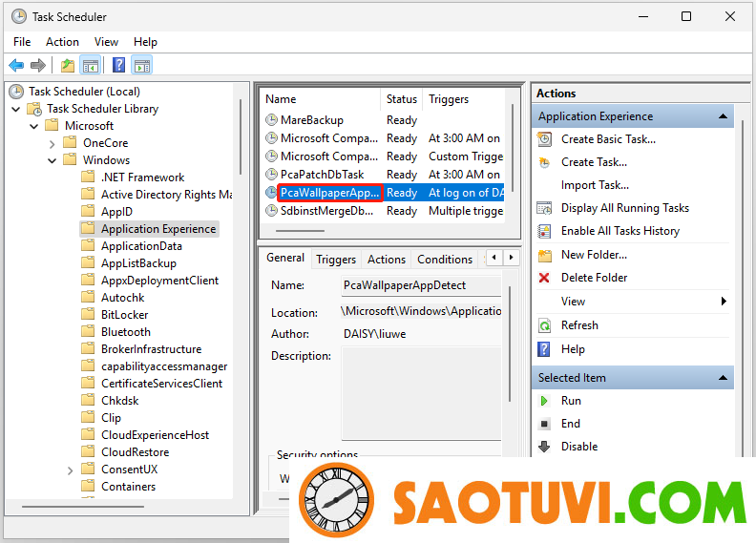Image resolution: width=756 pixels, height=543 pixels.
Task: Click the Name column header
Action: pos(321,99)
